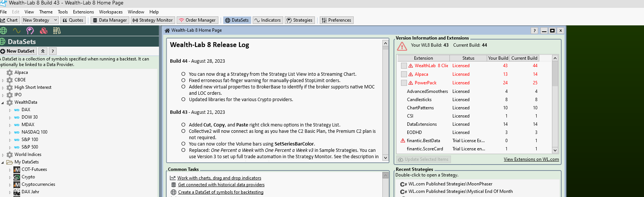644x197 pixels.
Task: Expand the High Short Interest node
Action: pyautogui.click(x=3, y=87)
